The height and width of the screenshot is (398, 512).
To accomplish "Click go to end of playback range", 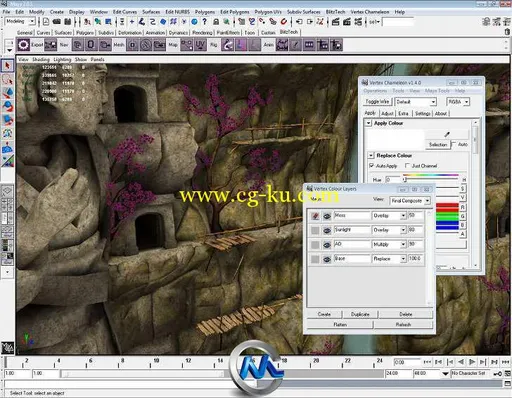I will point(506,362).
